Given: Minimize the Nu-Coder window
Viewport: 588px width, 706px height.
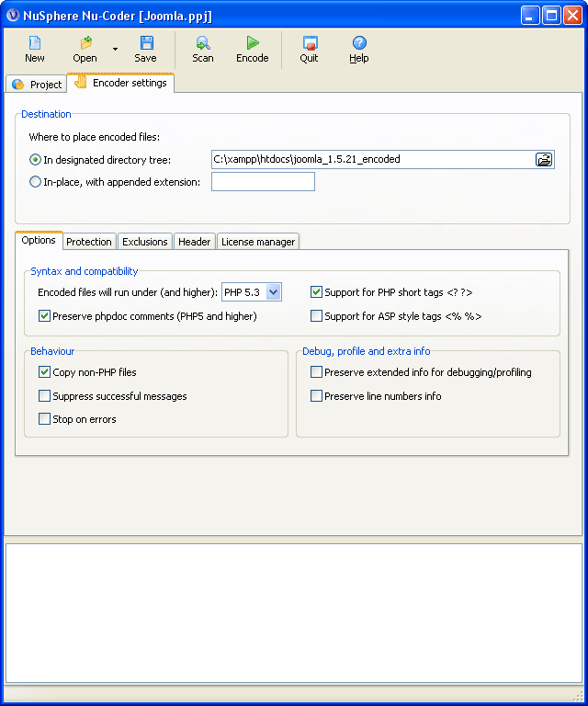Looking at the screenshot, I should coord(530,16).
